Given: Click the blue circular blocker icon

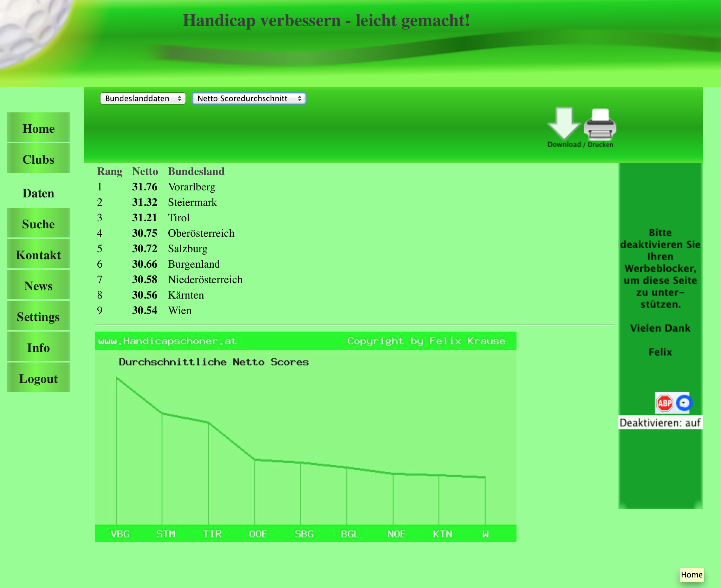Looking at the screenshot, I should [x=684, y=403].
